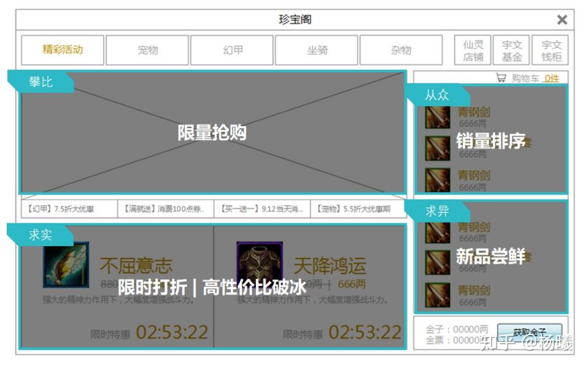Open the 宠物 tab
The width and height of the screenshot is (588, 367).
coord(147,50)
